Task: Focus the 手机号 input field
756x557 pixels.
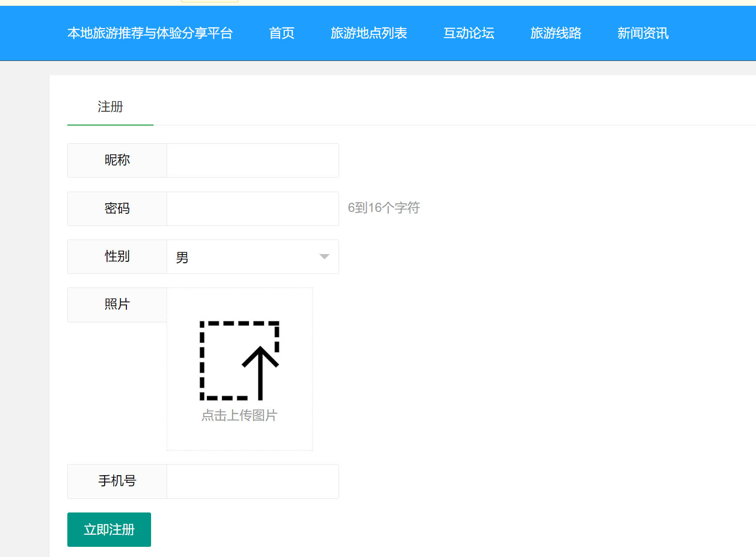Action: pos(252,482)
